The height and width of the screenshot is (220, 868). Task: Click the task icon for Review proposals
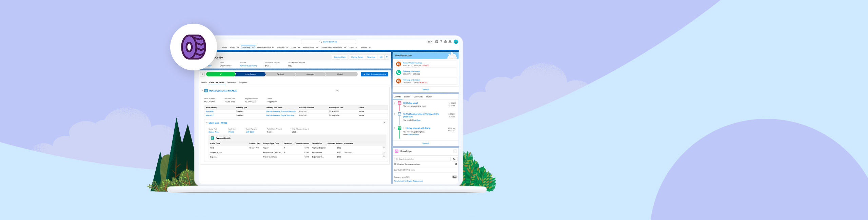(399, 128)
